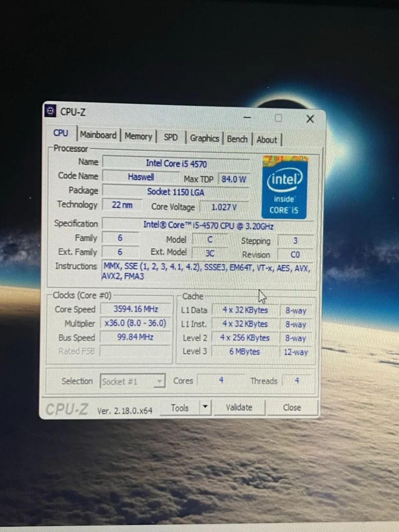This screenshot has width=399, height=532.
Task: Minimize the CPU-Z window
Action: point(247,118)
